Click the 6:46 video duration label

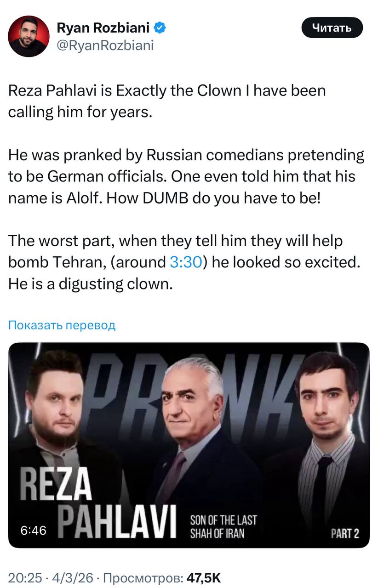point(34,530)
